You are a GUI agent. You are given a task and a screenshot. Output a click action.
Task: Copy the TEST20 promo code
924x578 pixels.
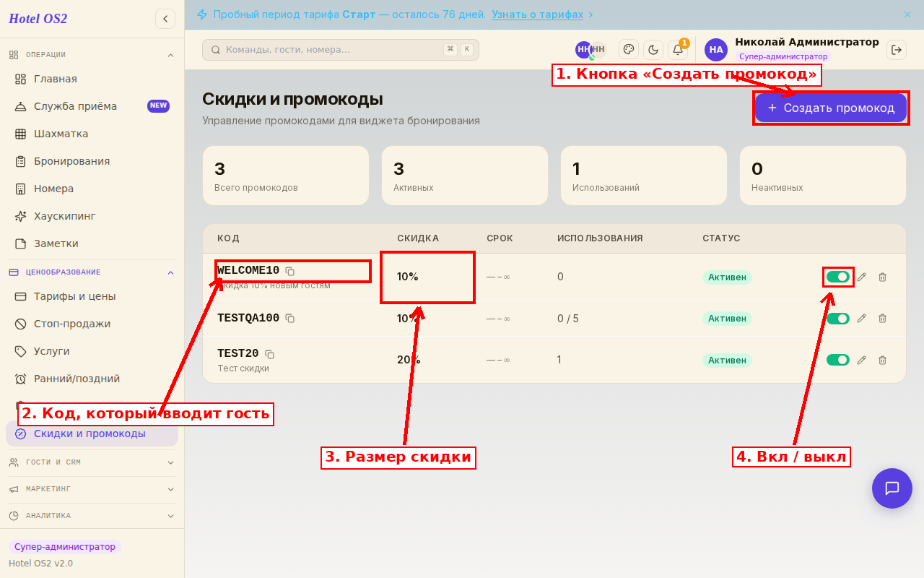click(270, 354)
